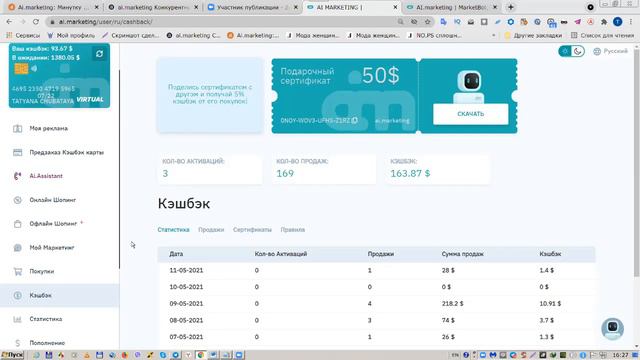
Task: Go to Онлайн Шопинг page
Action: coord(53,200)
